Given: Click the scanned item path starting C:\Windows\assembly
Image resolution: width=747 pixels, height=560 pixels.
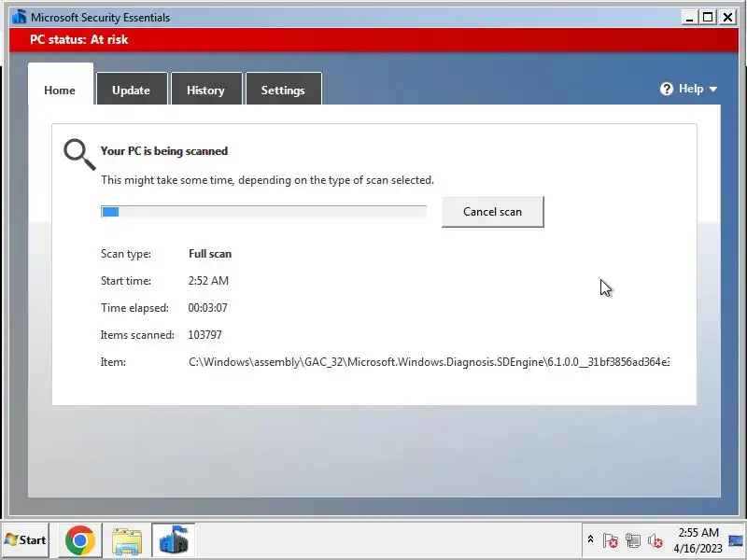Looking at the screenshot, I should pyautogui.click(x=429, y=362).
